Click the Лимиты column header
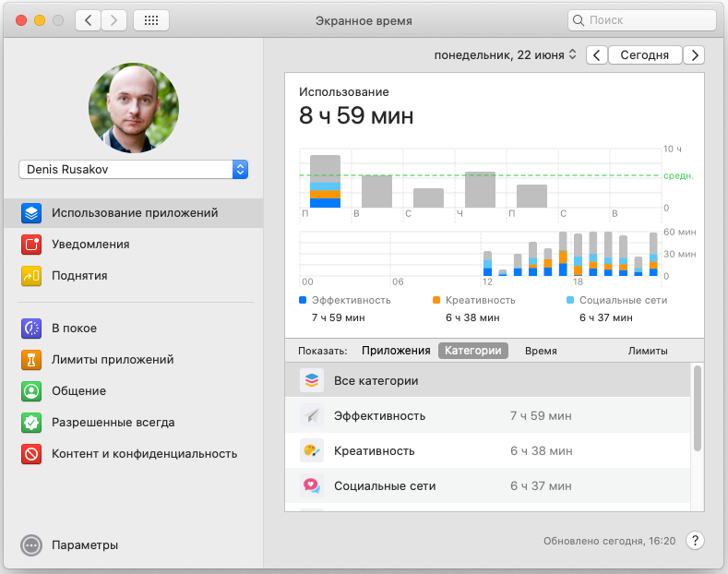 pyautogui.click(x=648, y=351)
